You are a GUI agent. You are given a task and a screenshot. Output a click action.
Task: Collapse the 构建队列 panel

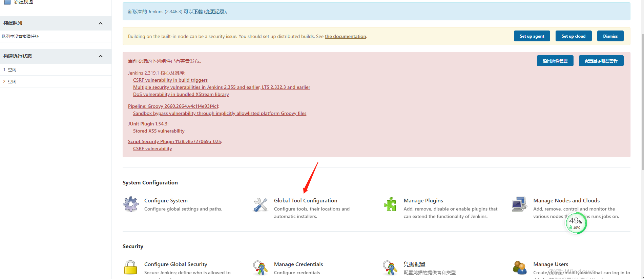pyautogui.click(x=101, y=23)
